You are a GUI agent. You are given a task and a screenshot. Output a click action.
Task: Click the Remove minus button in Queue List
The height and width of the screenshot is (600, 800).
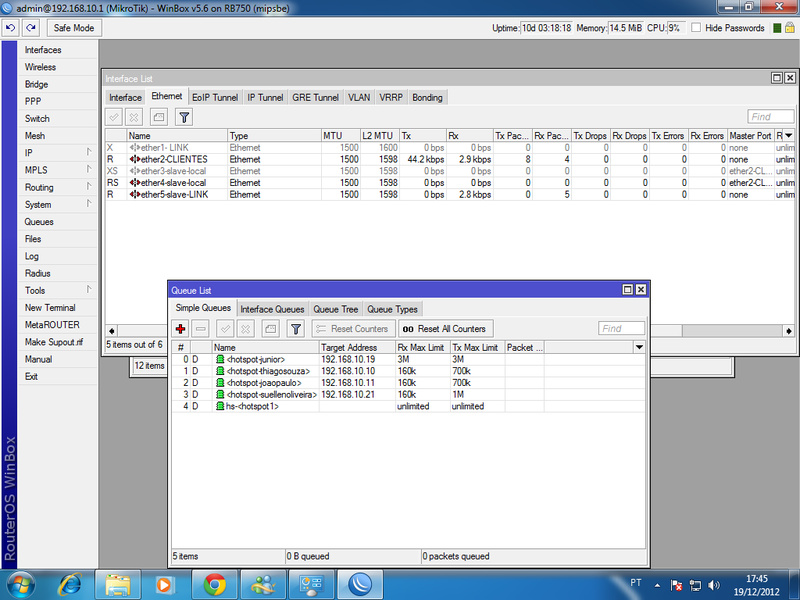click(201, 329)
